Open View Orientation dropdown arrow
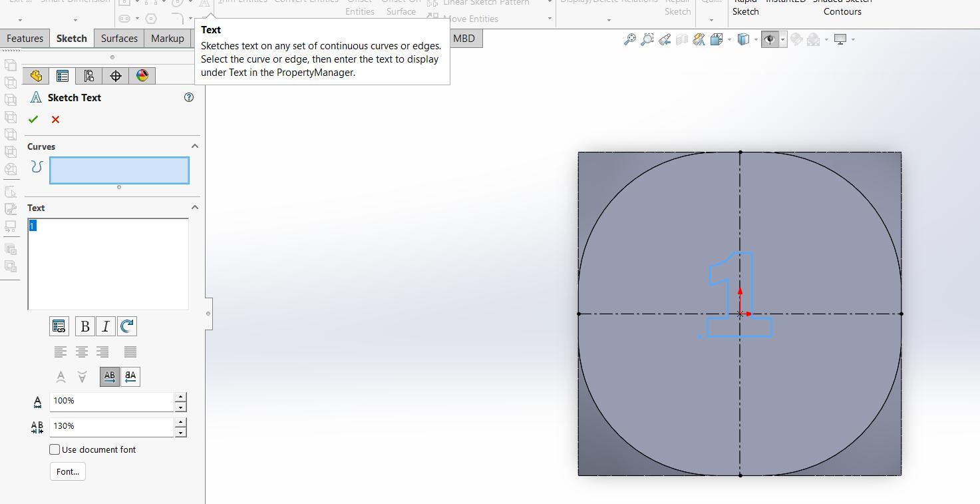This screenshot has width=980, height=504. coord(729,40)
